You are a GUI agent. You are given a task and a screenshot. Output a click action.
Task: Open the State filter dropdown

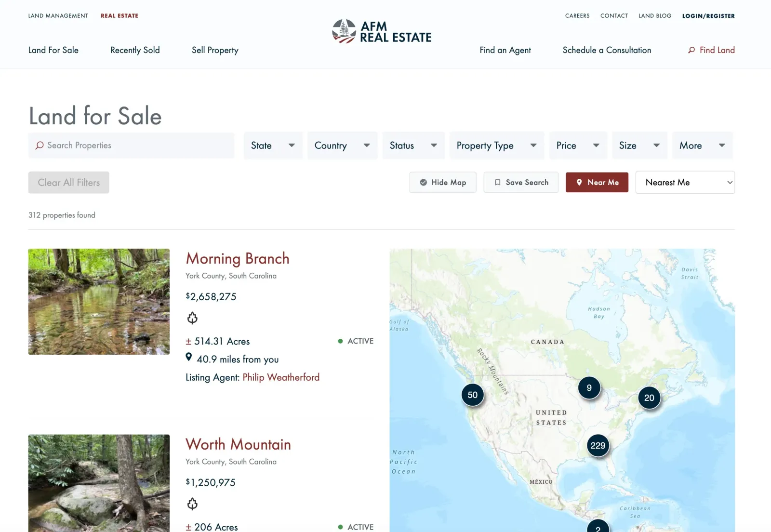(273, 145)
